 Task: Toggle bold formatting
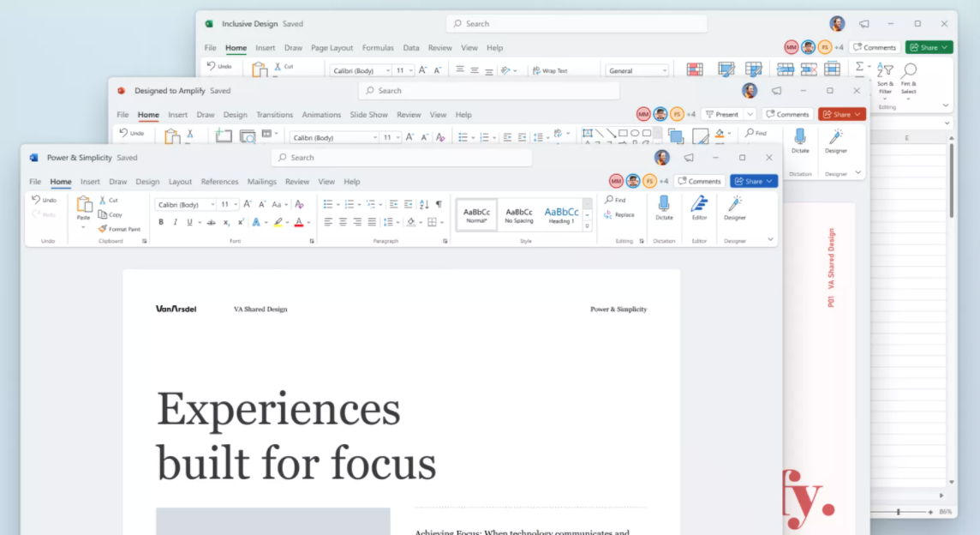(x=161, y=221)
